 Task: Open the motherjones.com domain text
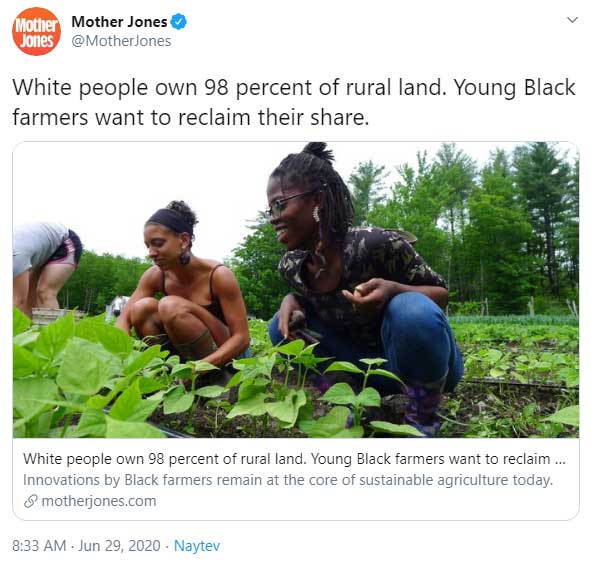click(x=99, y=501)
